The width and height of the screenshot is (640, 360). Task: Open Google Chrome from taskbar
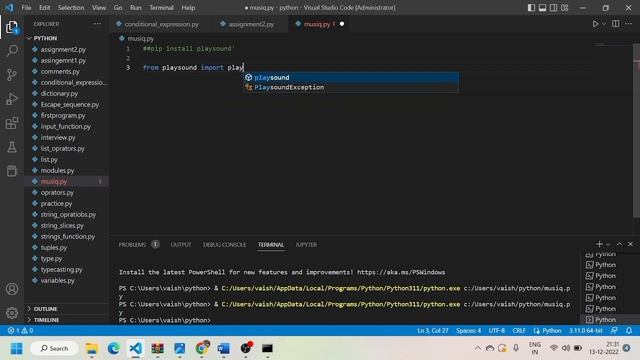point(202,349)
